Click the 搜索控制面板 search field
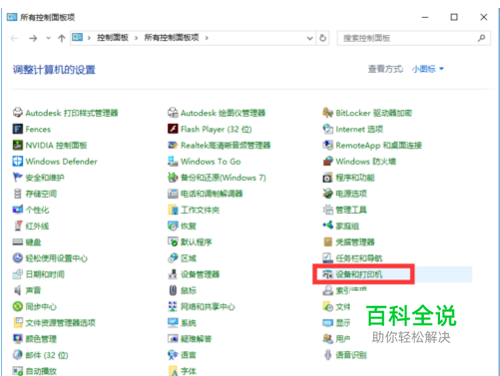Screen dimensions: 500x376 [413, 38]
